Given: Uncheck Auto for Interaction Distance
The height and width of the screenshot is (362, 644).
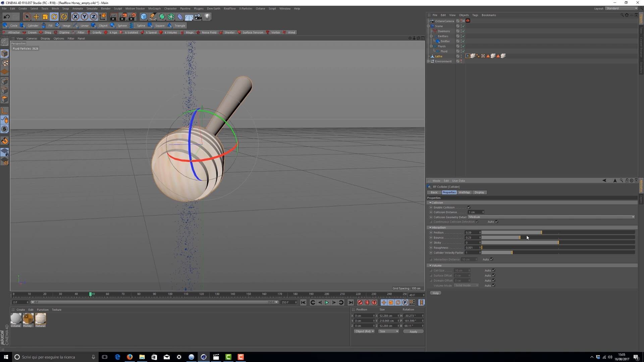Looking at the screenshot, I should click(492, 259).
